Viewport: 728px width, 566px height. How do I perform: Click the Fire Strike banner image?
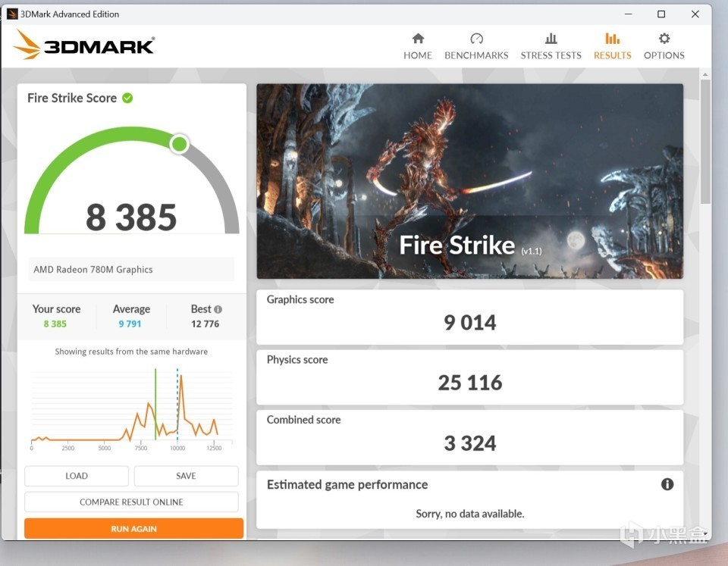(470, 181)
